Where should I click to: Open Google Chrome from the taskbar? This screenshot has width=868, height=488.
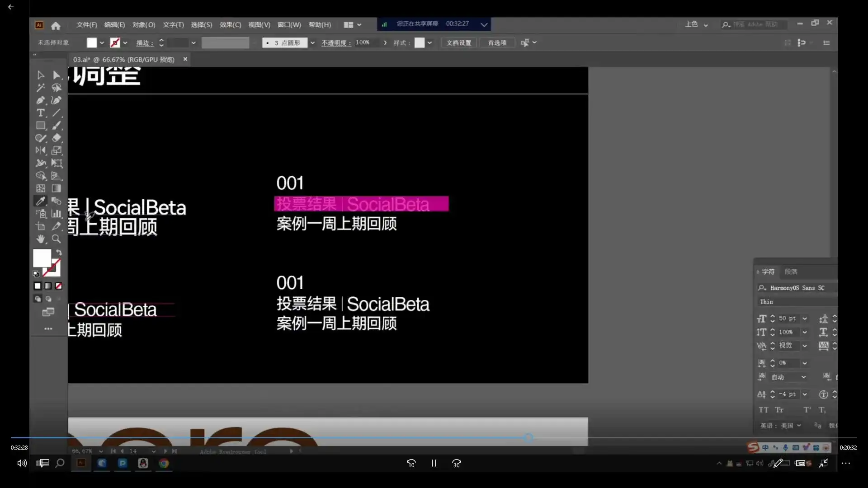point(164,463)
